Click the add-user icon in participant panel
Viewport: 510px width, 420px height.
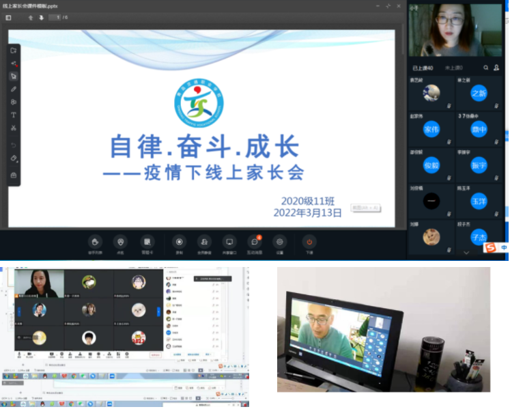pyautogui.click(x=496, y=68)
